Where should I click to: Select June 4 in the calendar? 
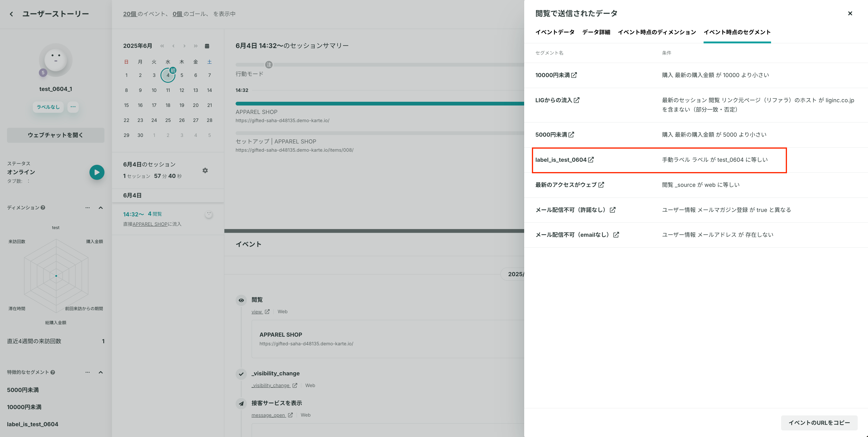(x=168, y=75)
